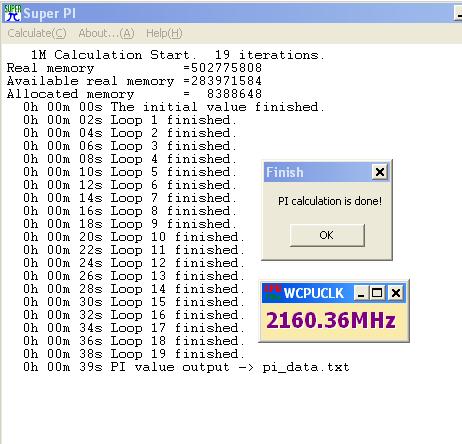Click the 'Loop 12 finished' line
This screenshot has height=444, width=462.
coord(134,263)
